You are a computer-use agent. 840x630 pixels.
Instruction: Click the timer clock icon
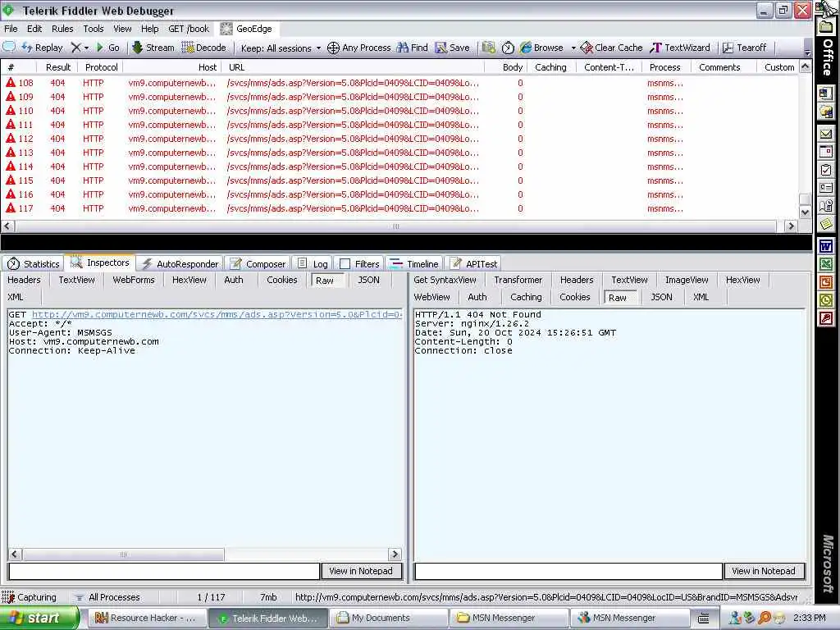click(x=508, y=48)
